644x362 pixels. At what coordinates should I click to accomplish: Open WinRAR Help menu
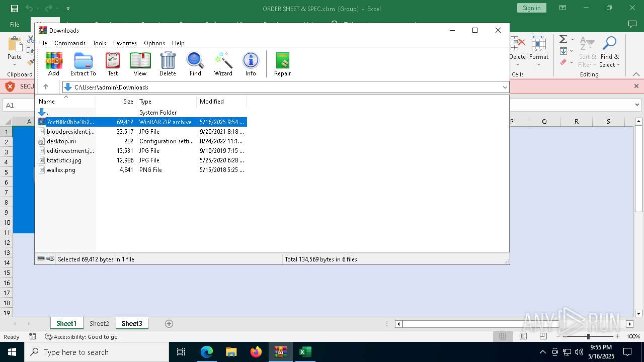click(178, 43)
